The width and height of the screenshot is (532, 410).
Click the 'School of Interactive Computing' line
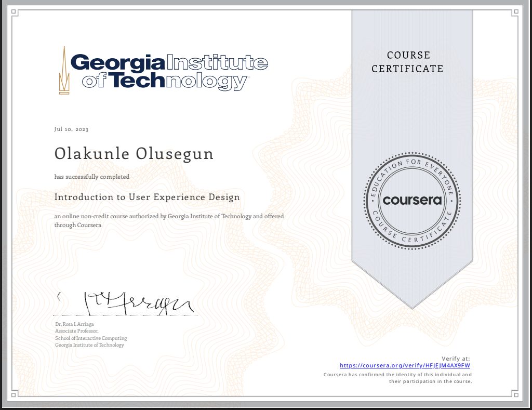[91, 338]
